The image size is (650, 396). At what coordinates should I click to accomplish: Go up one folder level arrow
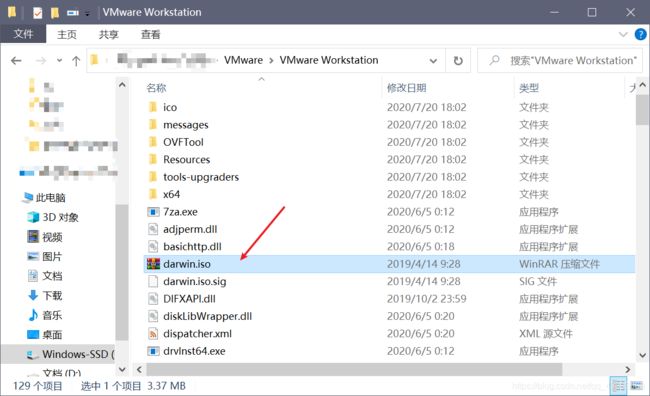pos(76,61)
